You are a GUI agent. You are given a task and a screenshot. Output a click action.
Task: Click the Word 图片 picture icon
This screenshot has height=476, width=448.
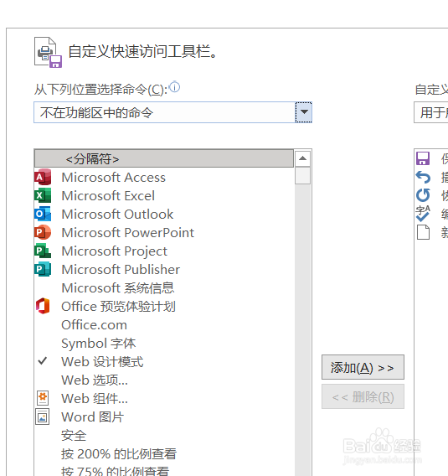click(x=43, y=416)
